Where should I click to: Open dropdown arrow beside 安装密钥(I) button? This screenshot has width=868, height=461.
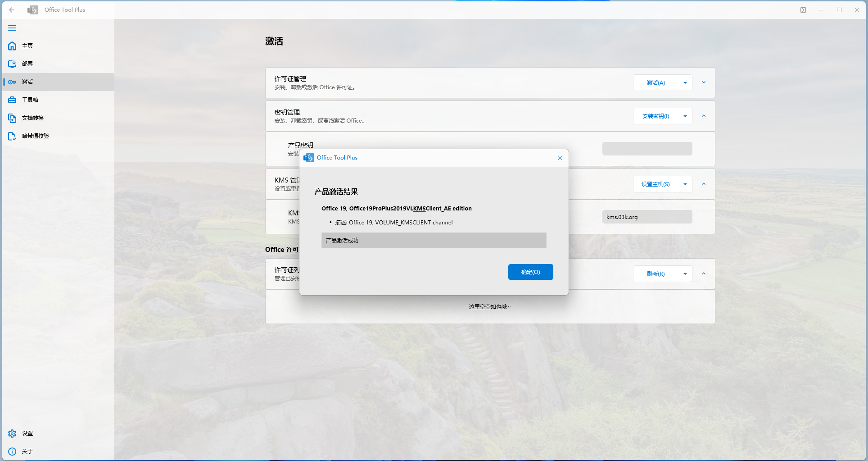tap(685, 116)
